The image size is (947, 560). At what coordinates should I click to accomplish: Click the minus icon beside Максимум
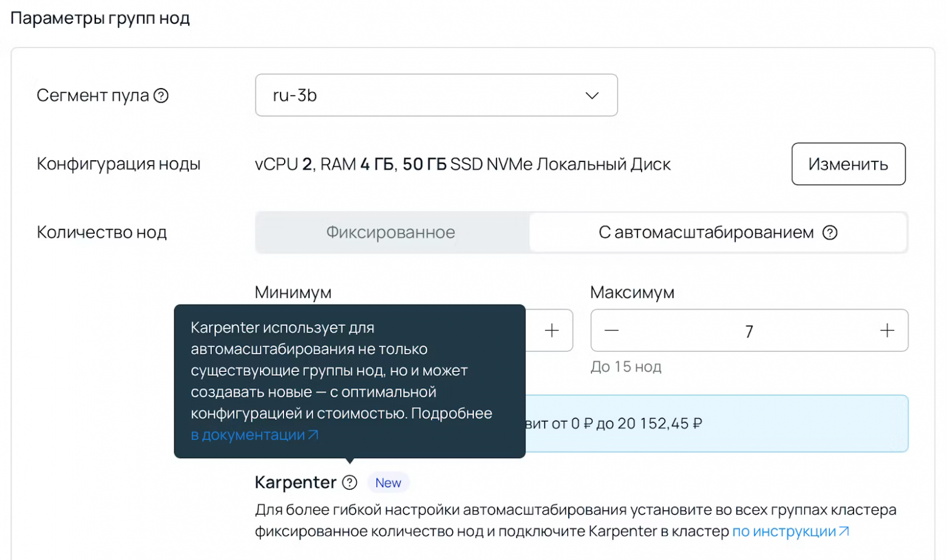point(611,331)
